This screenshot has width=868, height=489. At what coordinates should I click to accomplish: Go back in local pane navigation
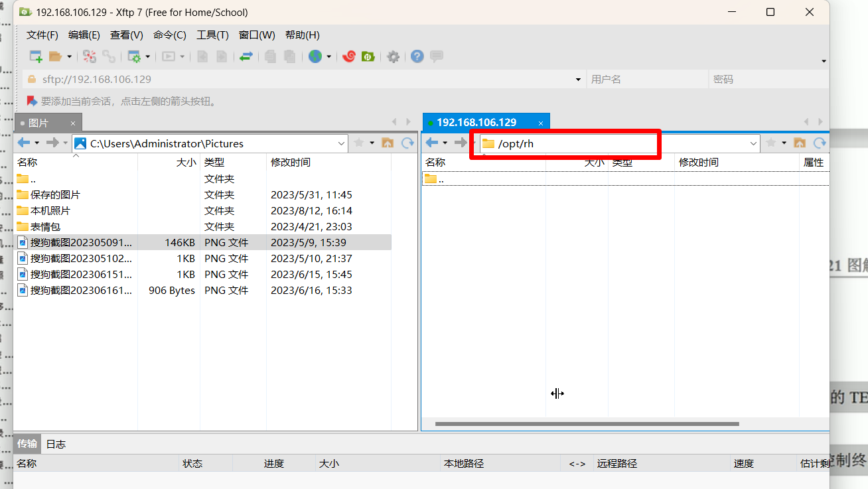click(23, 143)
